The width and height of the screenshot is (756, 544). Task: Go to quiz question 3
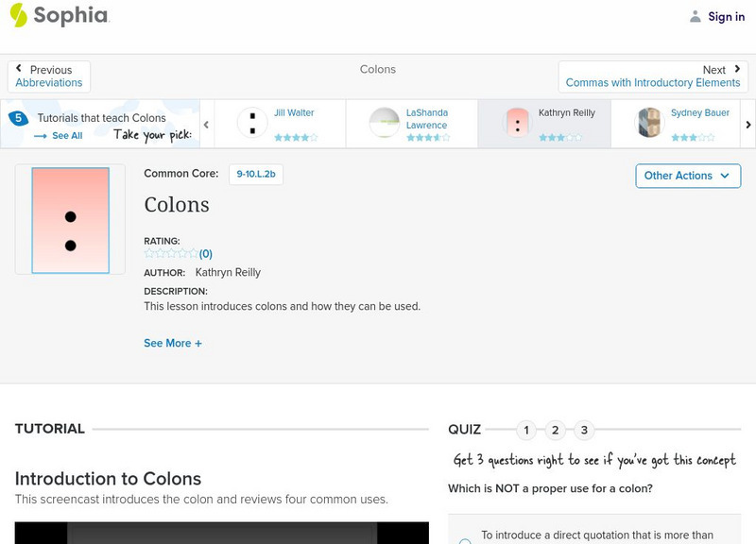pyautogui.click(x=584, y=431)
